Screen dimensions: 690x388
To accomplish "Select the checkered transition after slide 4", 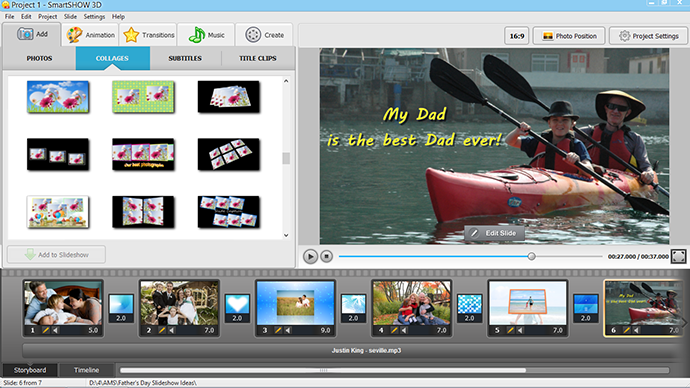I will (x=470, y=308).
